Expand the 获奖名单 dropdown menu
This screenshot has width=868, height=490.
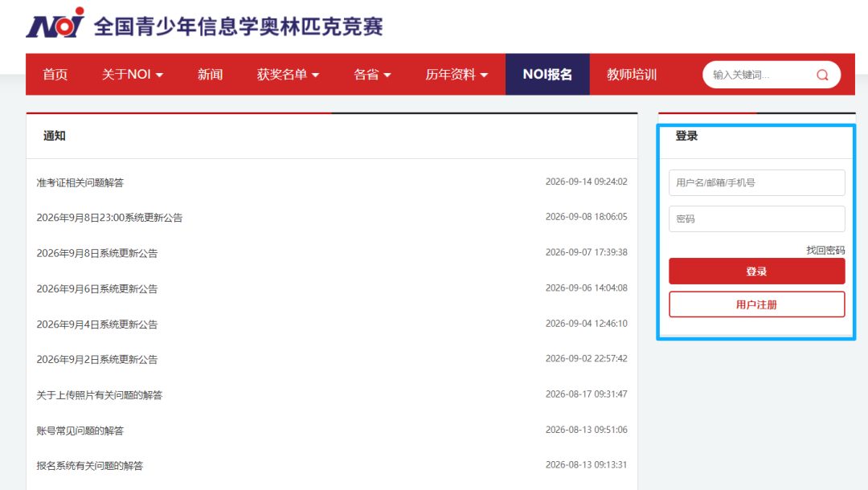click(x=288, y=74)
